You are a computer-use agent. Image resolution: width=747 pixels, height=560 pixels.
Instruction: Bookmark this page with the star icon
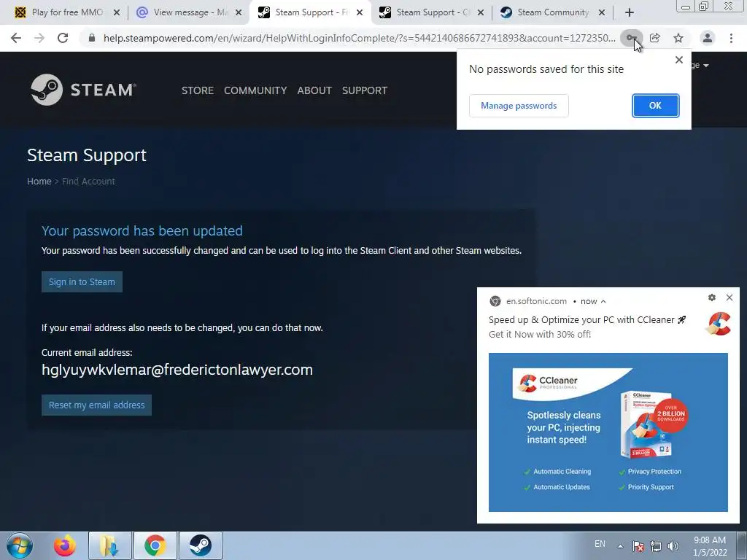click(x=678, y=38)
